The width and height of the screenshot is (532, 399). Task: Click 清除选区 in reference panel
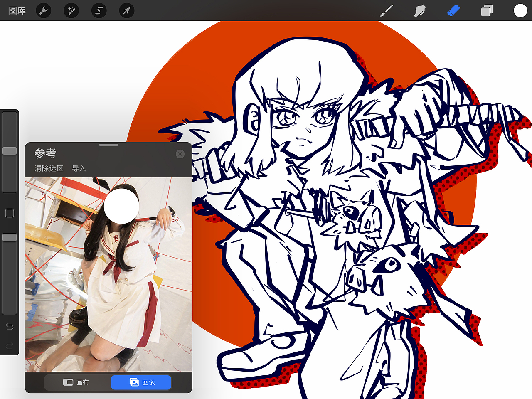point(49,168)
